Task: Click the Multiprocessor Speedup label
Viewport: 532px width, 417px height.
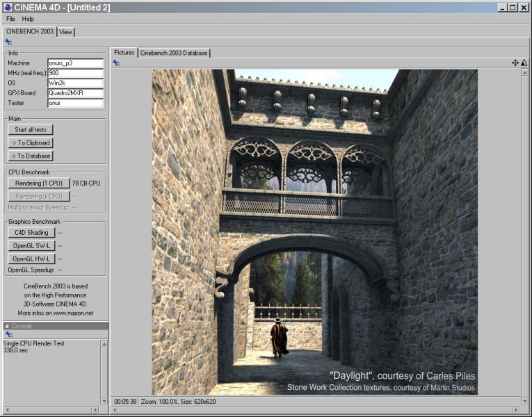Action: (x=38, y=207)
